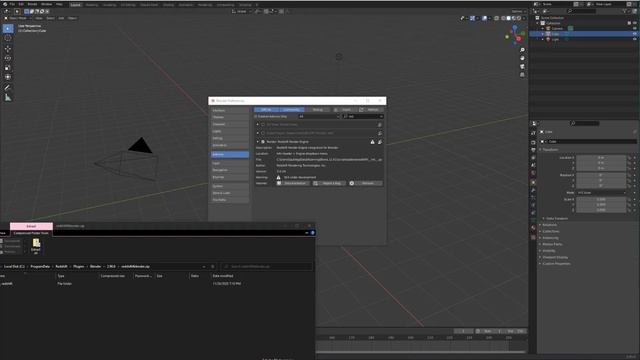640x360 pixels.
Task: Toggle Enabled Add-ons Only checkbox
Action: [x=256, y=116]
